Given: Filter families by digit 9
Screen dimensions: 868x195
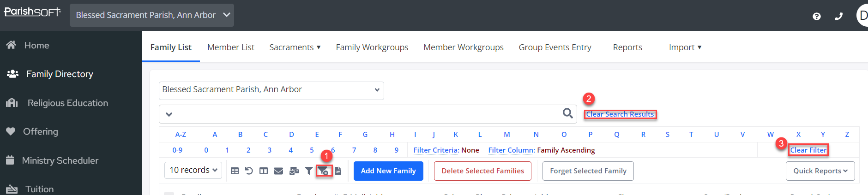Looking at the screenshot, I should [397, 150].
